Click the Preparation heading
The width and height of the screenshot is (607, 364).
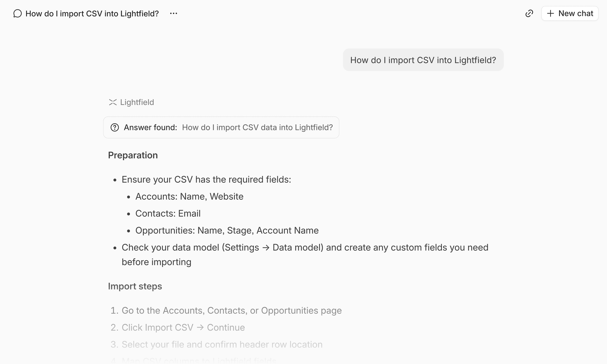133,155
